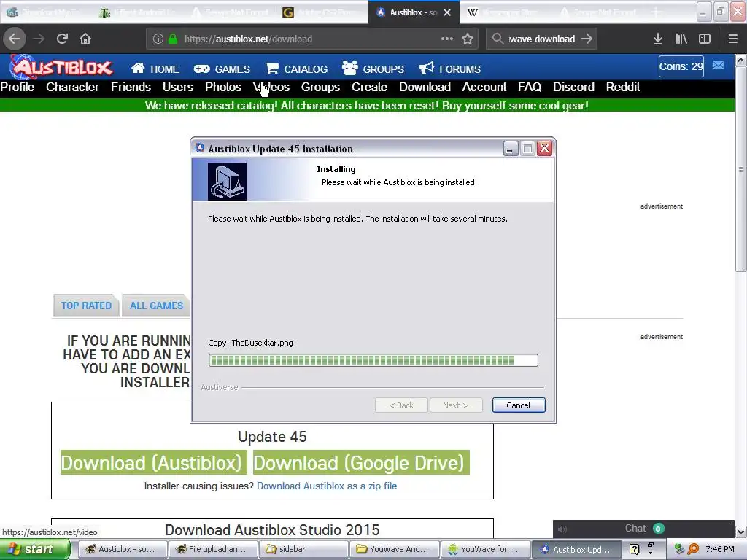Open FAQ page link
The width and height of the screenshot is (747, 560).
pyautogui.click(x=530, y=87)
